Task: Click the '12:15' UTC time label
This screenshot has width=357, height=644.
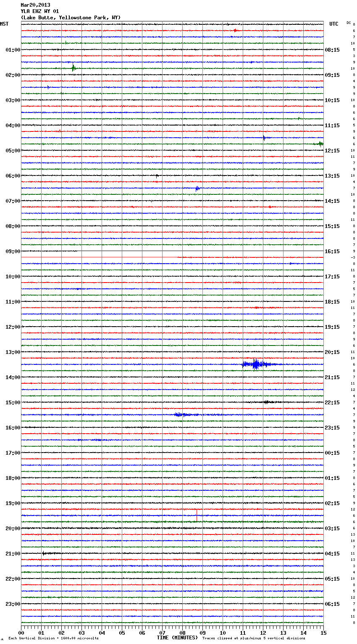Action: [x=332, y=151]
